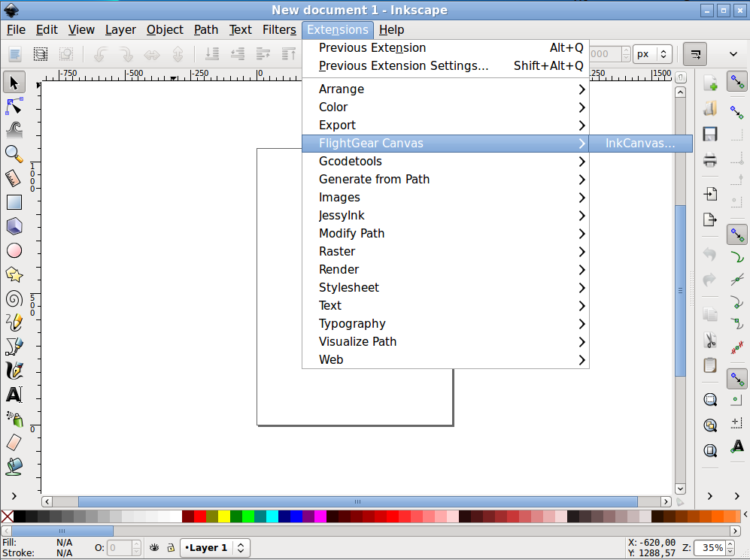
Task: Choose InkCanvas... from FlightGear Canvas submenu
Action: (x=640, y=144)
